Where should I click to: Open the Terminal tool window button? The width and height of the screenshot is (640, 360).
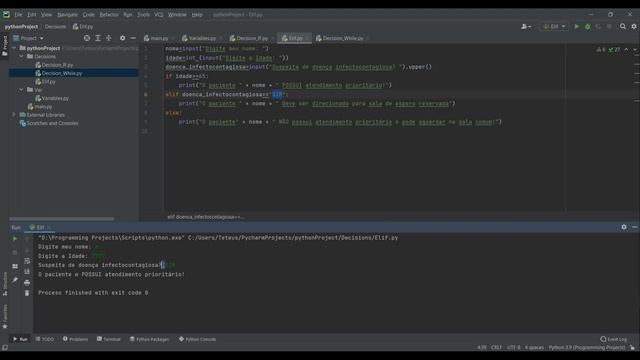click(x=109, y=339)
